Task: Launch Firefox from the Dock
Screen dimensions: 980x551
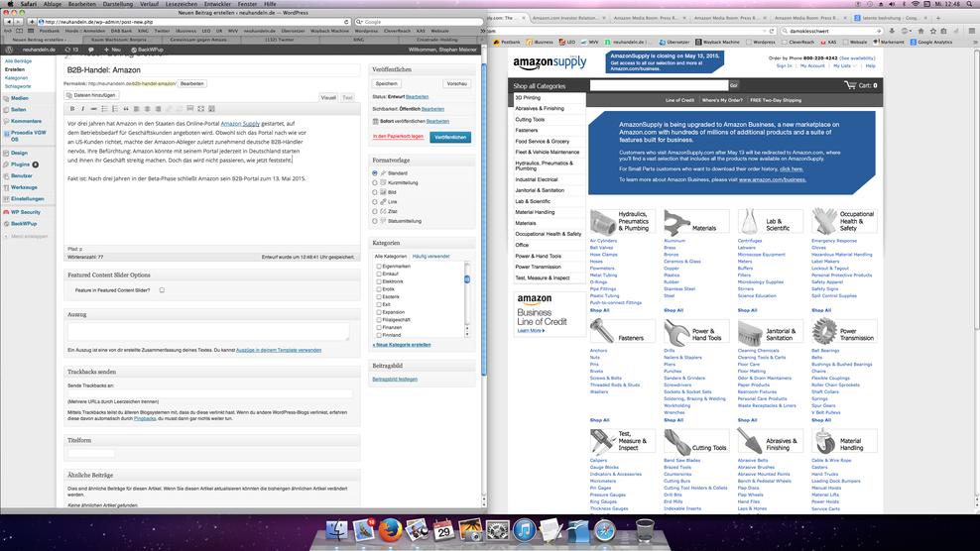Action: (390, 530)
